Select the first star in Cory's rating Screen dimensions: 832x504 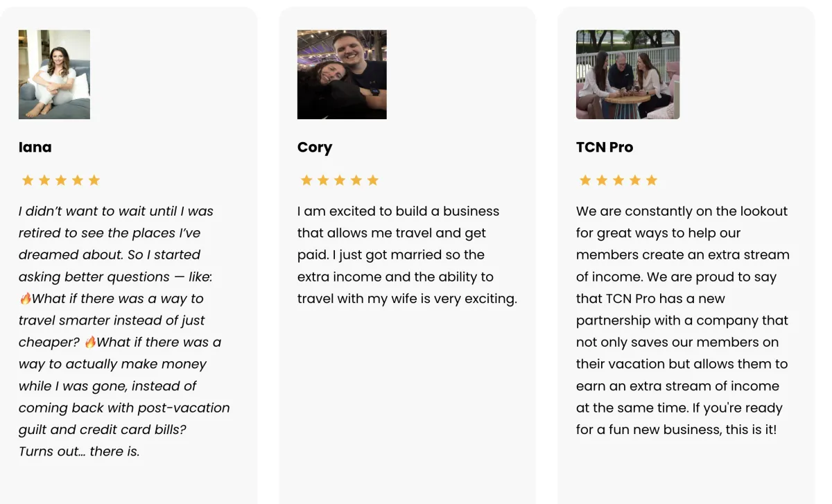306,180
